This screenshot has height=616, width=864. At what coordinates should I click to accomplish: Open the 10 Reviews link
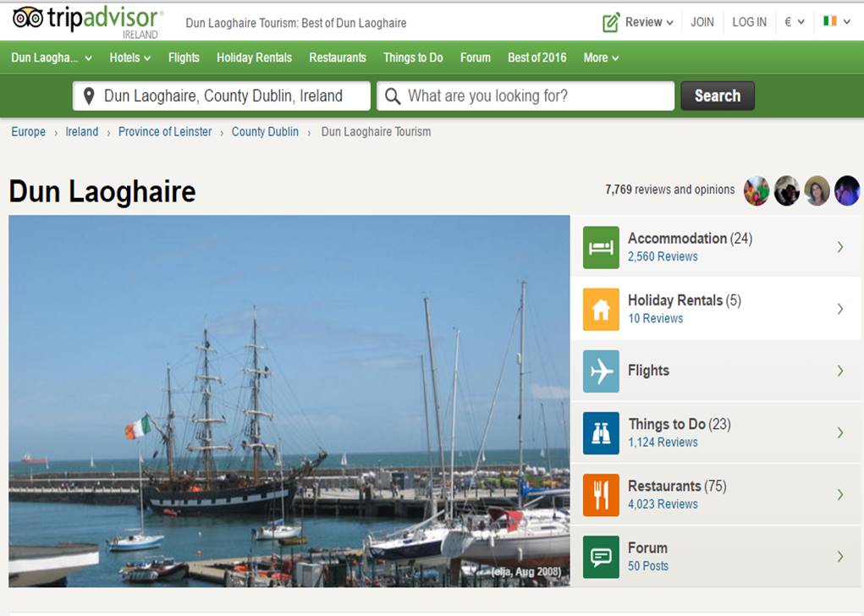tap(656, 318)
